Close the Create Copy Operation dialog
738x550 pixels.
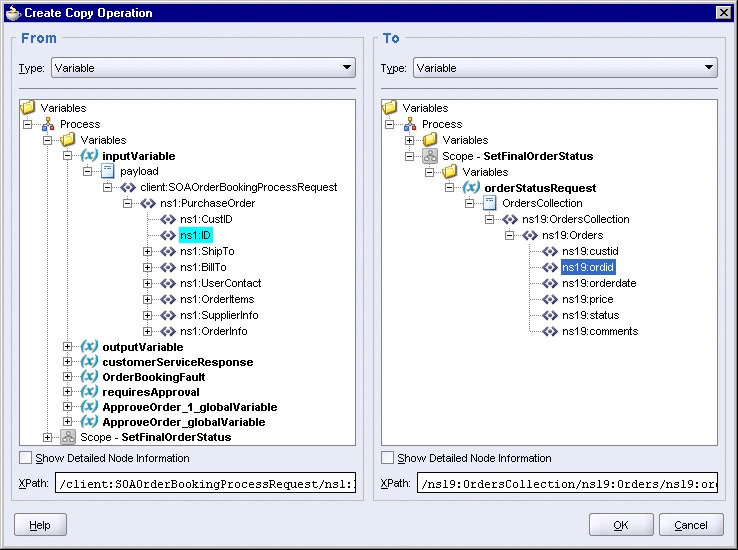coord(723,13)
